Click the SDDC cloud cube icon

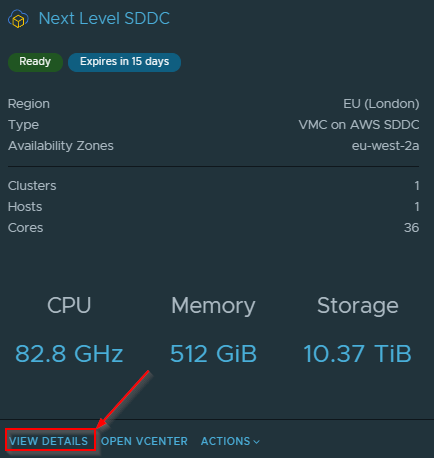coord(18,19)
